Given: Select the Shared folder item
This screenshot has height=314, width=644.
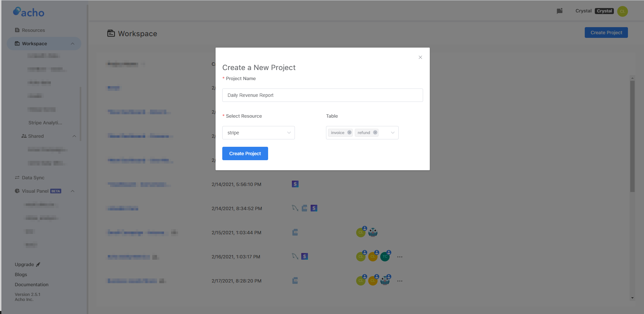Looking at the screenshot, I should coord(32,136).
